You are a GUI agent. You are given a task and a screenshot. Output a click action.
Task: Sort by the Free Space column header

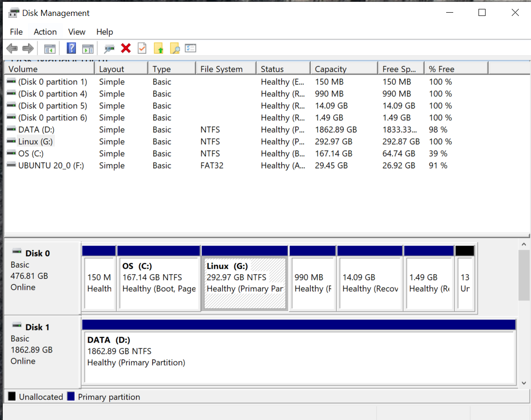[x=401, y=69]
